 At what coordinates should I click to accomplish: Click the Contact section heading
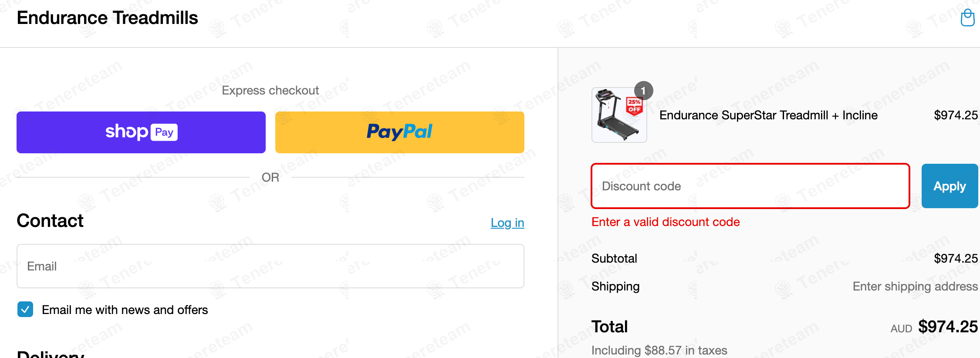[x=50, y=221]
